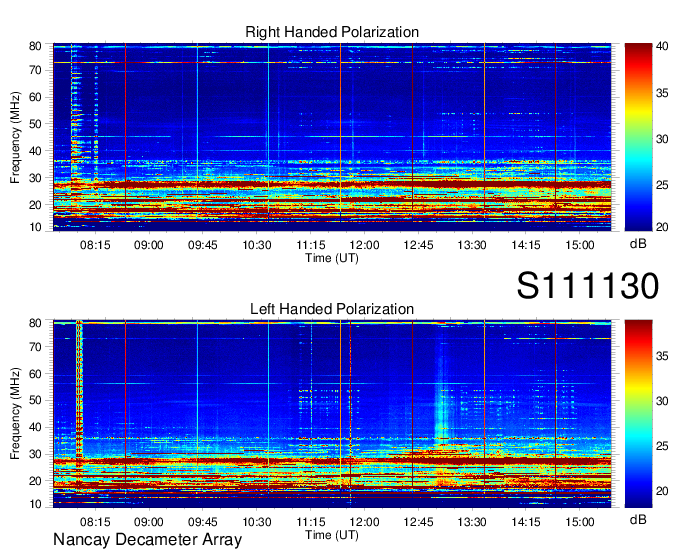Click the S111130 observation label

point(588,286)
